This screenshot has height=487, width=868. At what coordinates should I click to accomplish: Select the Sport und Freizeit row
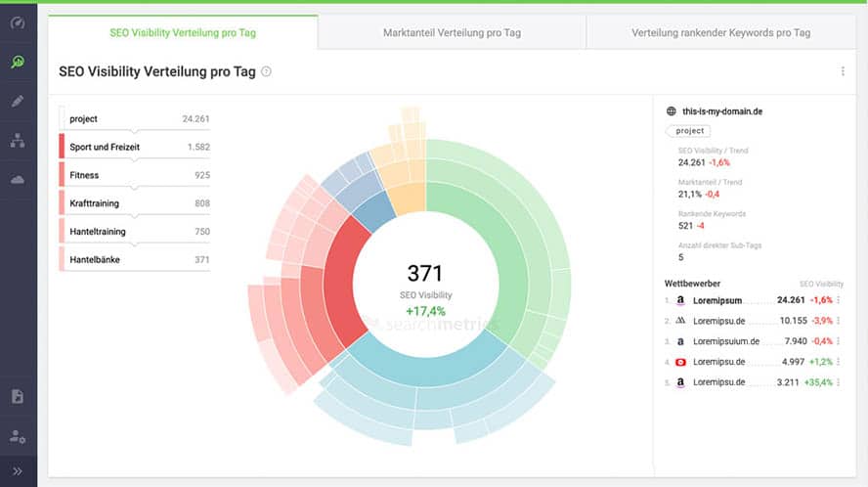135,147
